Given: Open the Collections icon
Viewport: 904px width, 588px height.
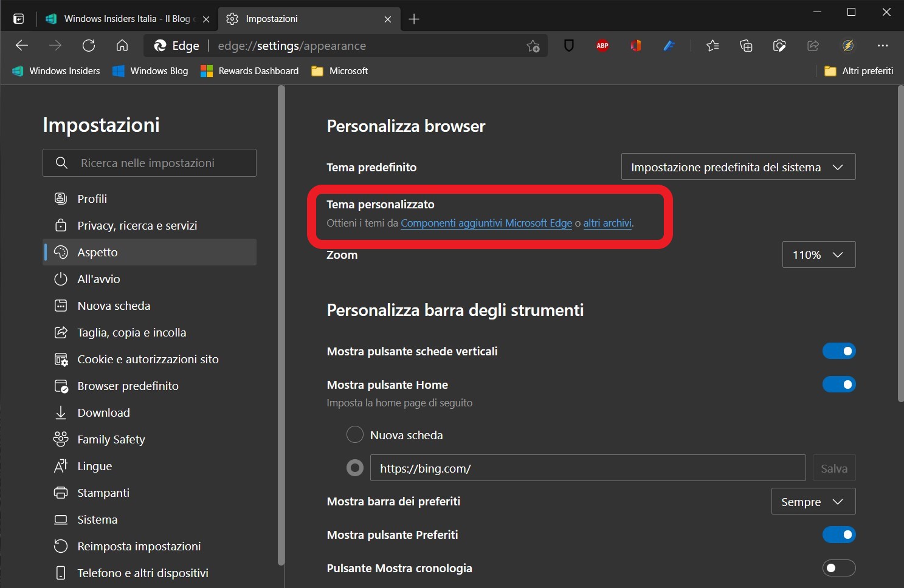Looking at the screenshot, I should (746, 46).
